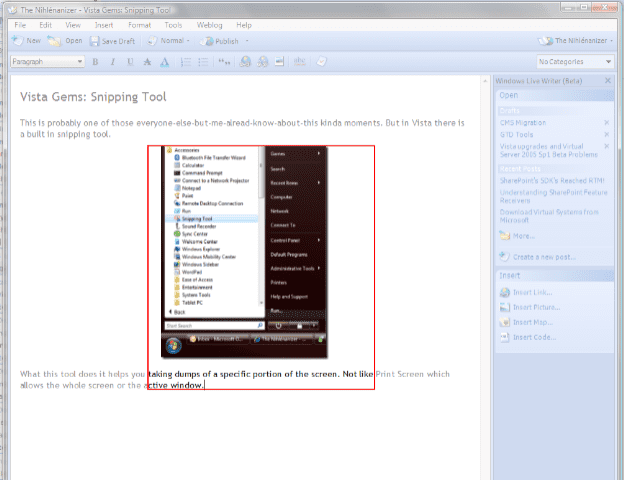Delete the GTD Tools draft with its X
The height and width of the screenshot is (480, 624).
click(606, 135)
